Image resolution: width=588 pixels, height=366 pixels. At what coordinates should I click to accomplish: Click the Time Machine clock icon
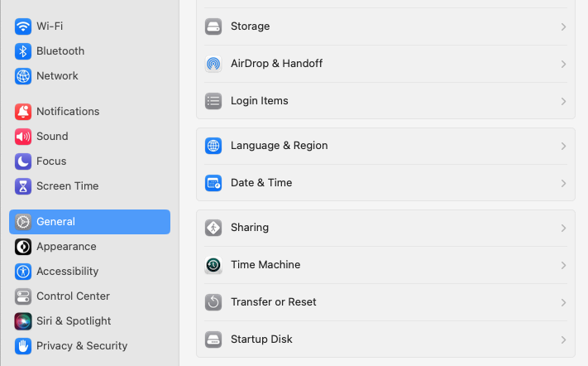click(213, 265)
